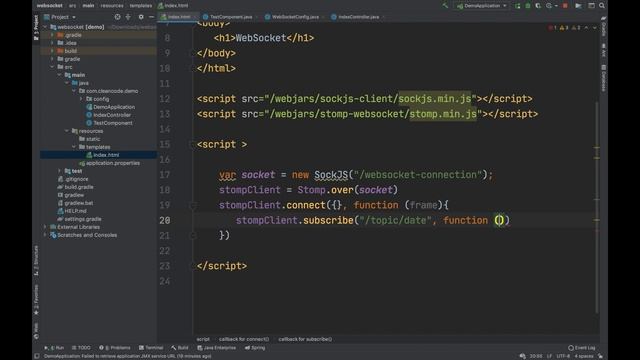Screen dimensions: 640x360
Task: Switch to TestComponent.java tab
Action: coord(231,17)
